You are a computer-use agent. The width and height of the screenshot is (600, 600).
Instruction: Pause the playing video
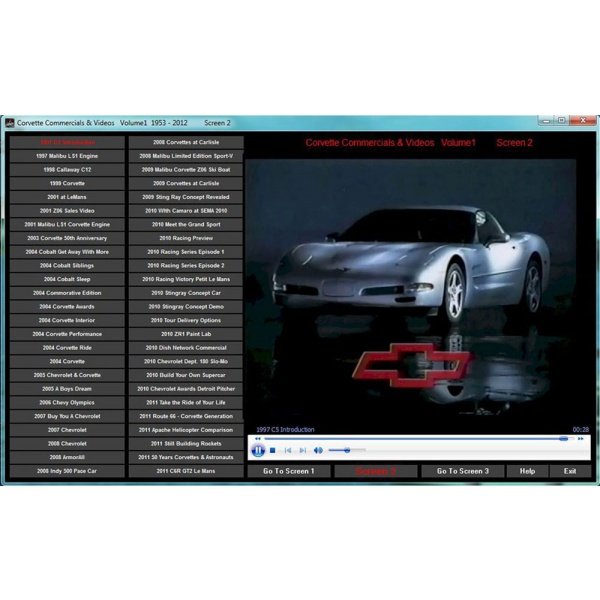coord(258,450)
